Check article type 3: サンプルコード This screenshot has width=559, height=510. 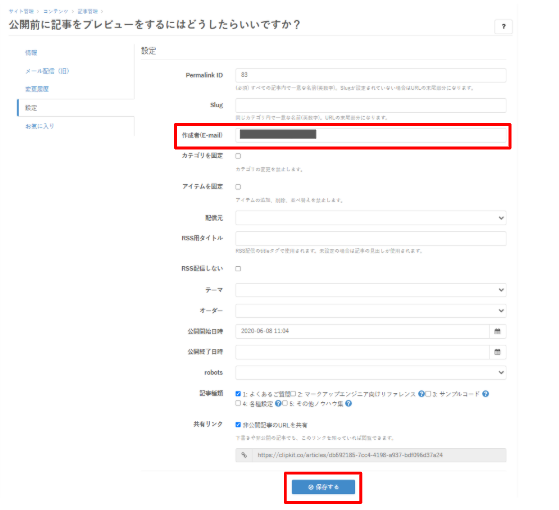pos(428,393)
